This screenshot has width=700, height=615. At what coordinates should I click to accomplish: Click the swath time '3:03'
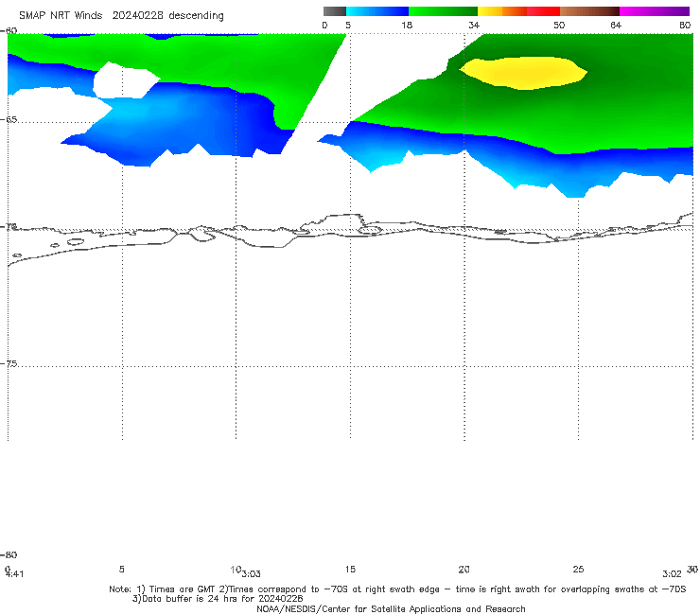pos(251,574)
